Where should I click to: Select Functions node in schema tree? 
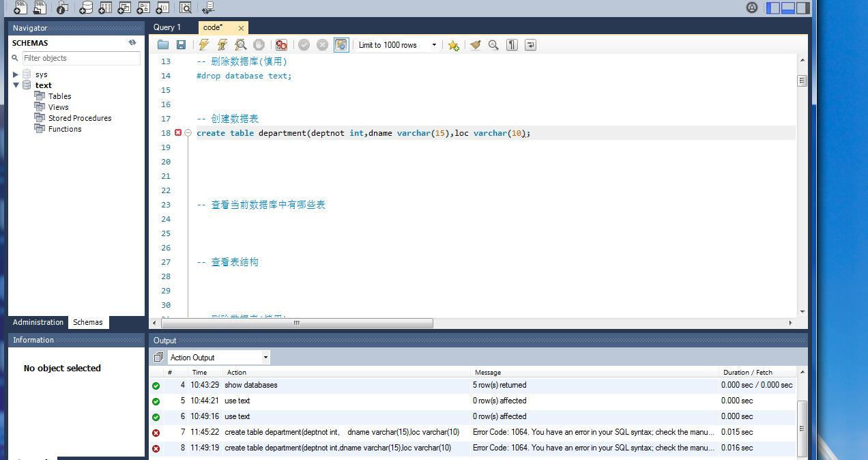pyautogui.click(x=65, y=129)
